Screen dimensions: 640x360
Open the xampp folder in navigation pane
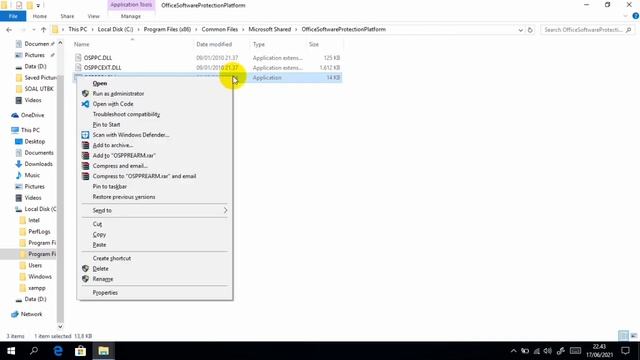pos(37,288)
